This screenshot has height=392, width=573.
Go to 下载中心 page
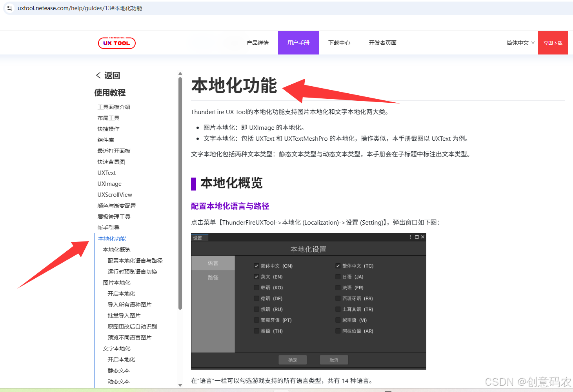point(339,43)
